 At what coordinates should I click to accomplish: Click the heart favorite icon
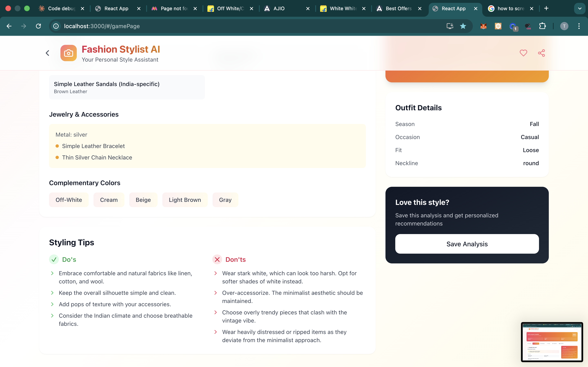tap(523, 53)
